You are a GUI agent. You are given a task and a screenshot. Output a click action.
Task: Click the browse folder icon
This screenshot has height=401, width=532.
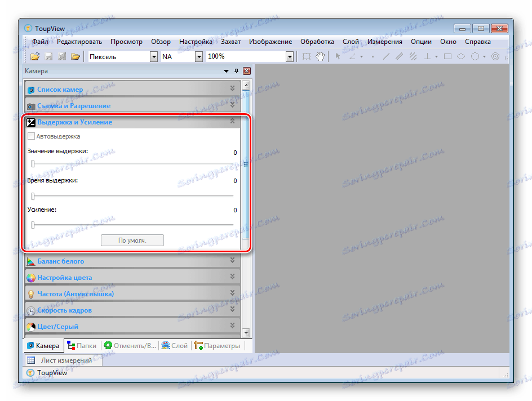pos(76,57)
